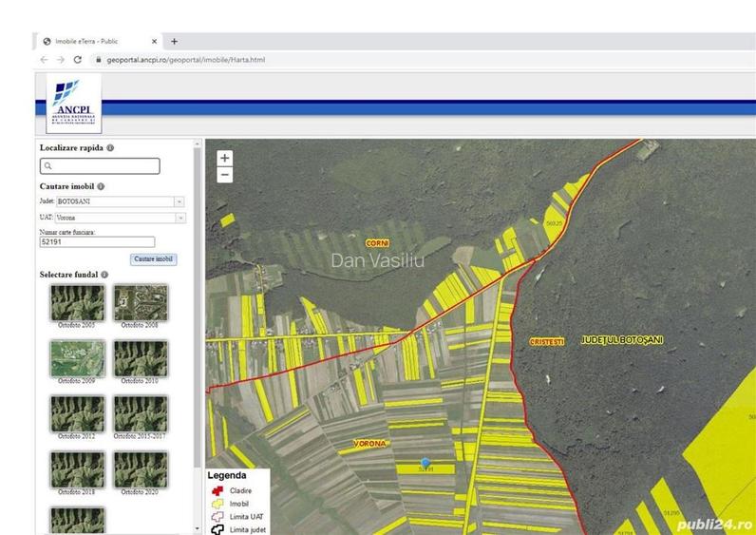Choose Ortofoto 2020 as background
This screenshot has height=535, width=756.
(x=141, y=469)
